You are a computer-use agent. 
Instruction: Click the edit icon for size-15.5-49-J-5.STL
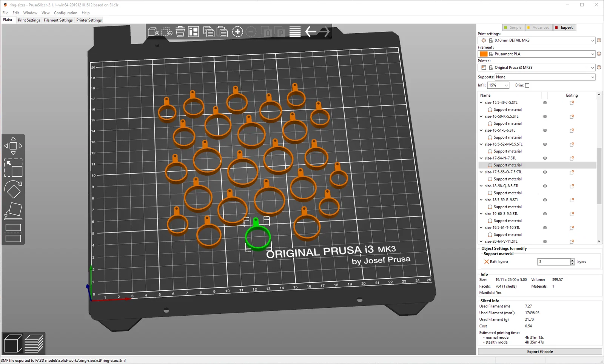tap(572, 103)
